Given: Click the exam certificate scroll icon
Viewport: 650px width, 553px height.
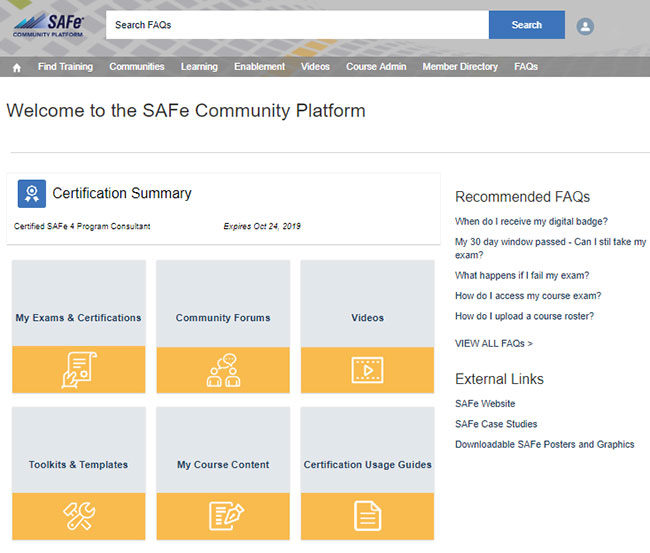Looking at the screenshot, I should pos(79,370).
